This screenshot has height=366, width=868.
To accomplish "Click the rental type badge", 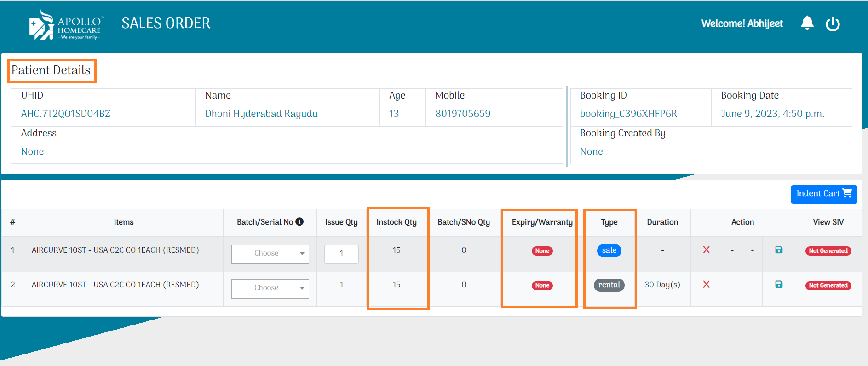I will 609,285.
